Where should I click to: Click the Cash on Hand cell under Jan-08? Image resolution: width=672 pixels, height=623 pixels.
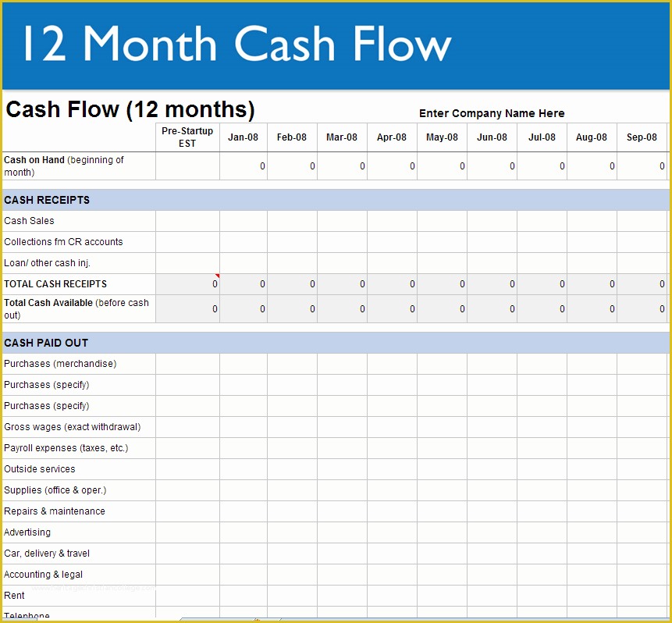[x=244, y=166]
